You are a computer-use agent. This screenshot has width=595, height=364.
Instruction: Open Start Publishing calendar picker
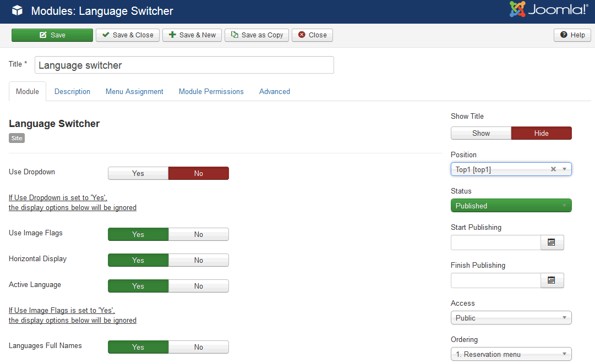coord(552,242)
